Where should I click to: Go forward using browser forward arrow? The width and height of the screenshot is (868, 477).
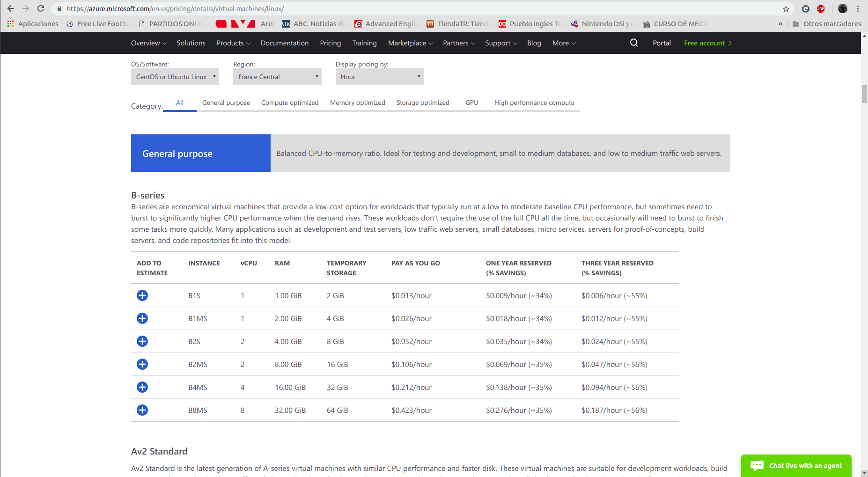tap(26, 8)
